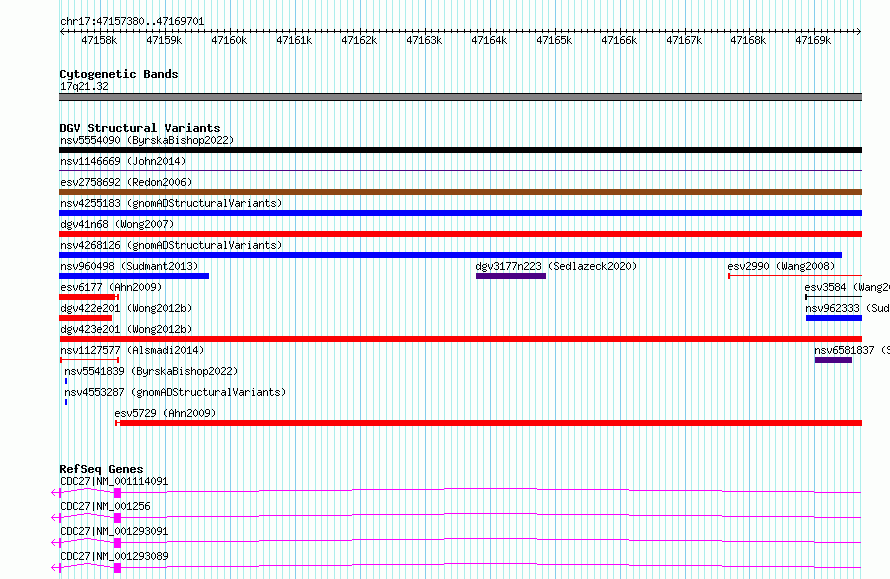
Task: Click the 47169k ruler tick label
Action: tap(813, 40)
